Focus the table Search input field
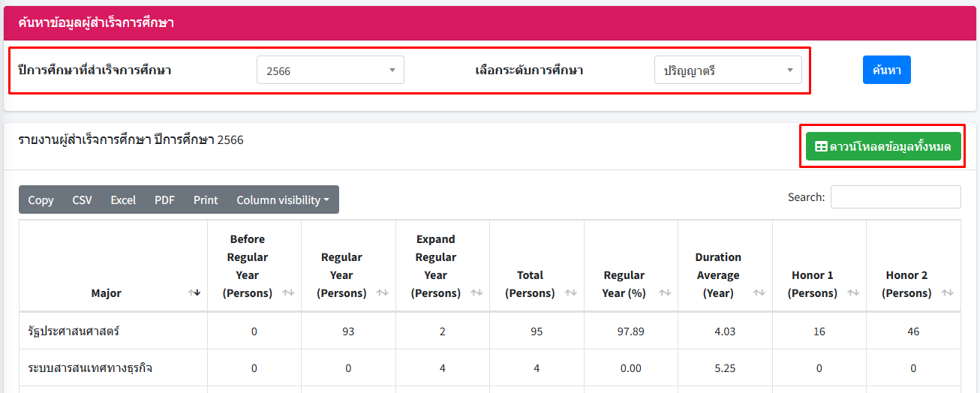980x393 pixels. point(895,197)
